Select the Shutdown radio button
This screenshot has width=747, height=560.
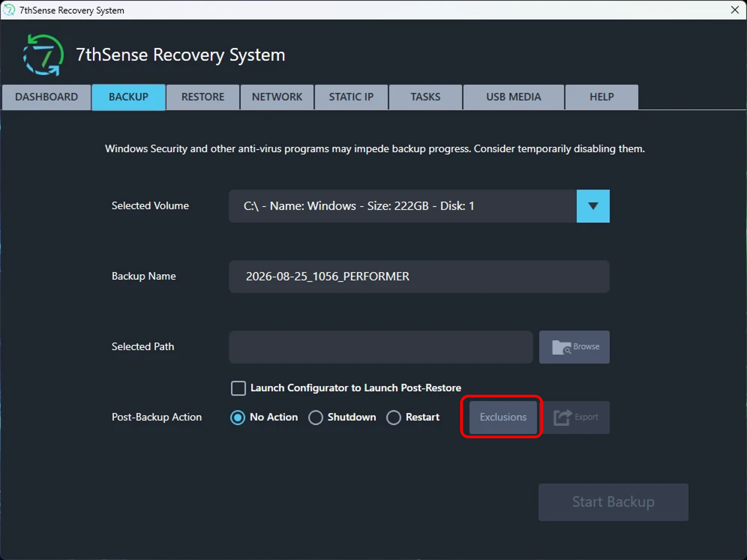316,417
